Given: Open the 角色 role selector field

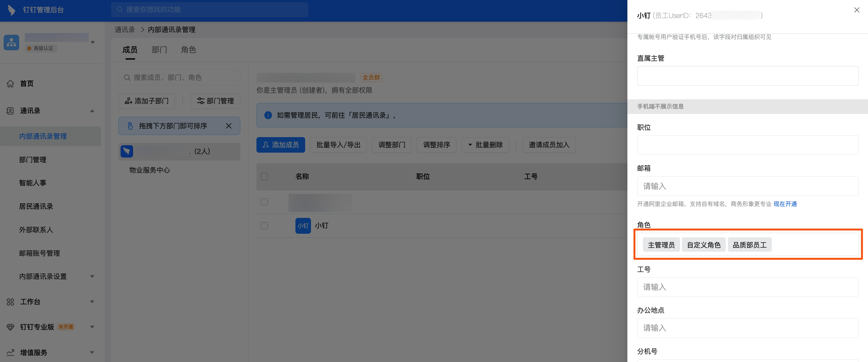Looking at the screenshot, I should [x=747, y=245].
